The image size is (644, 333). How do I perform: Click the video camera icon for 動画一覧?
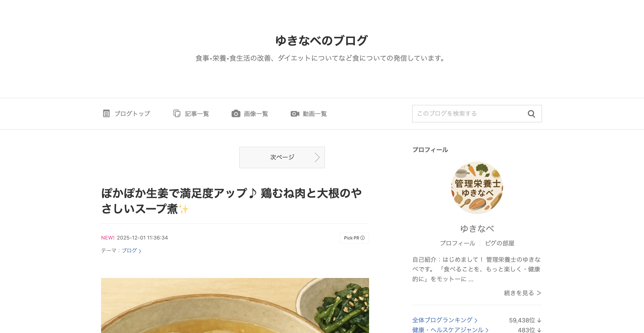[295, 114]
